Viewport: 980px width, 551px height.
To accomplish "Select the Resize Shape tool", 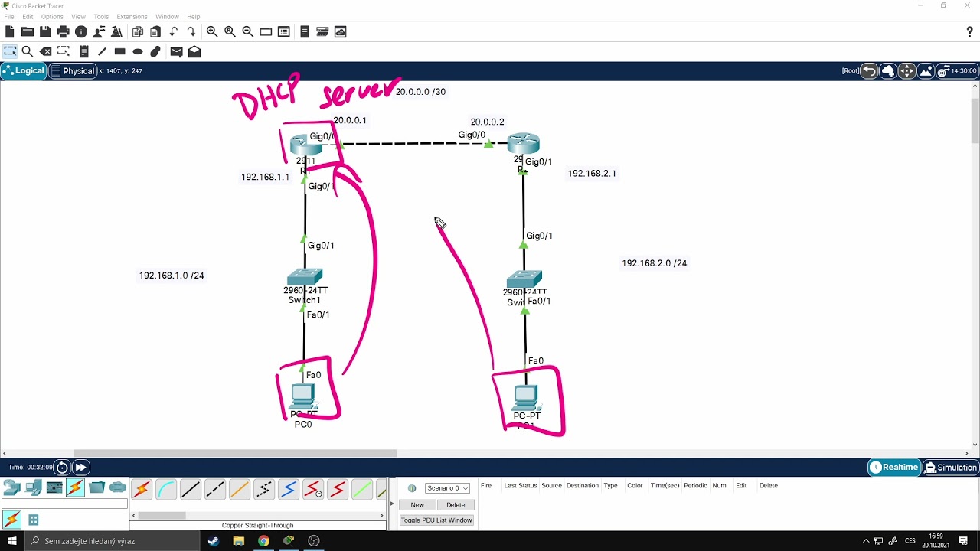I will (x=64, y=51).
